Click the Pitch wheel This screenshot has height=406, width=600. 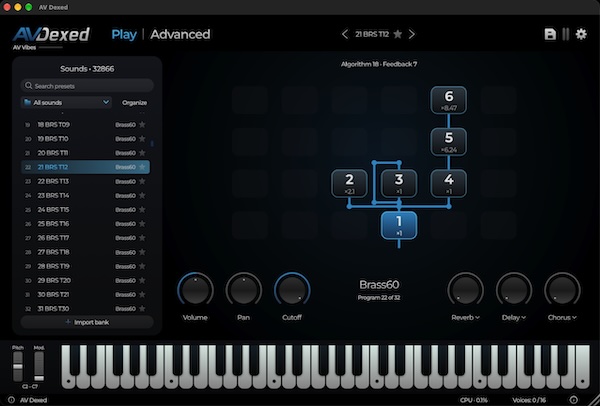click(x=18, y=366)
